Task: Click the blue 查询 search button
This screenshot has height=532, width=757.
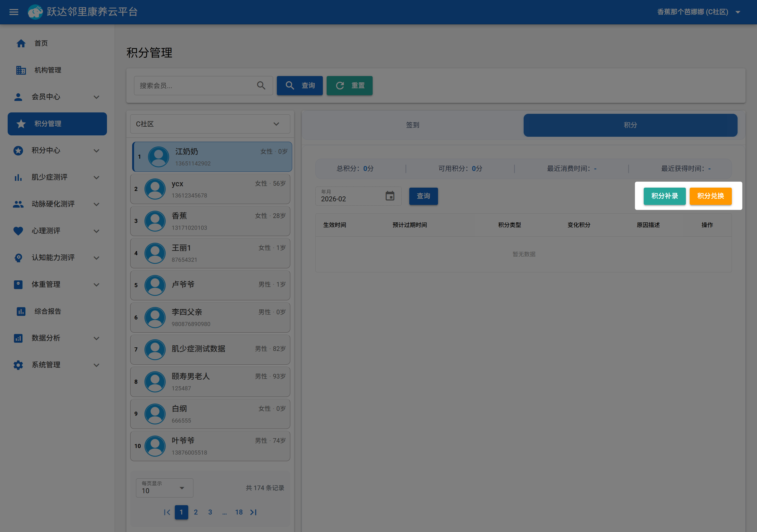Action: [x=299, y=86]
